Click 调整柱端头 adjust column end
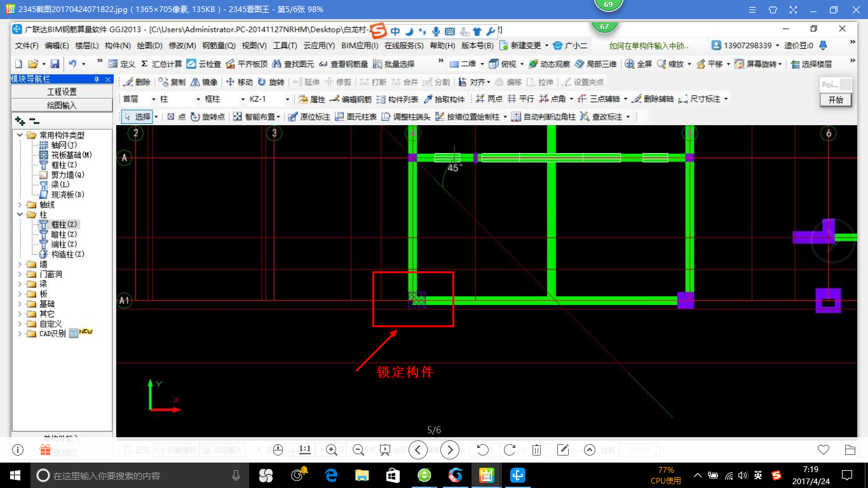The width and height of the screenshot is (868, 488). 406,117
